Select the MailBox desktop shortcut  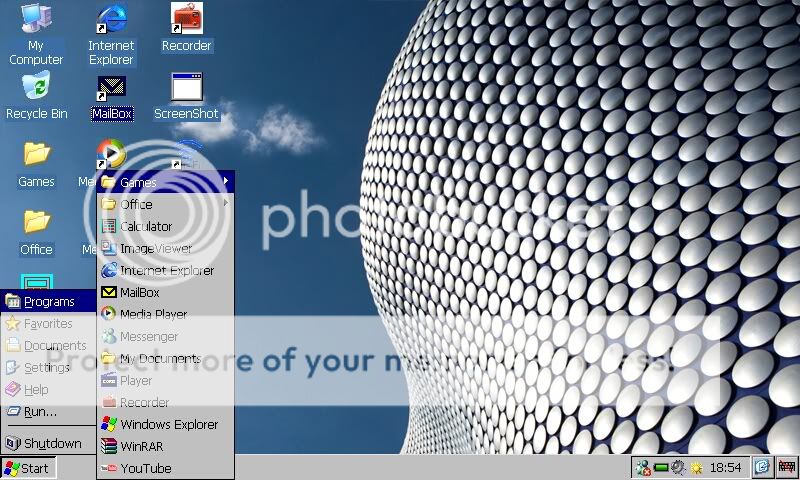point(112,98)
